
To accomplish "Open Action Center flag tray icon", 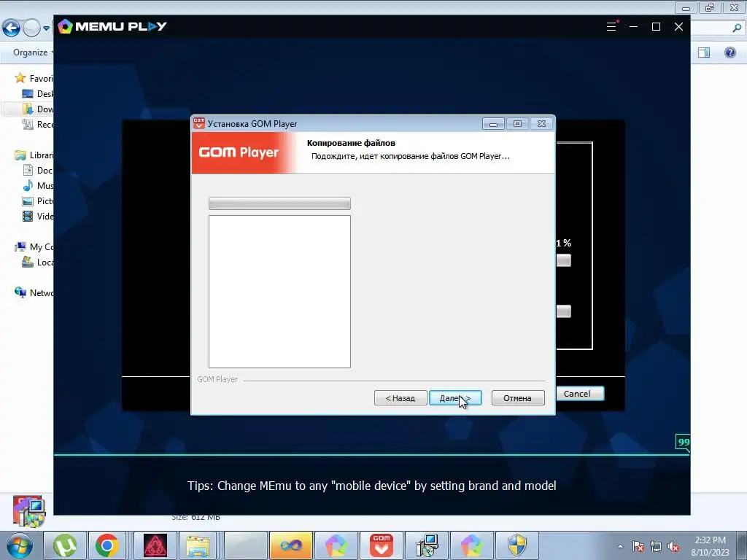I will (x=638, y=547).
